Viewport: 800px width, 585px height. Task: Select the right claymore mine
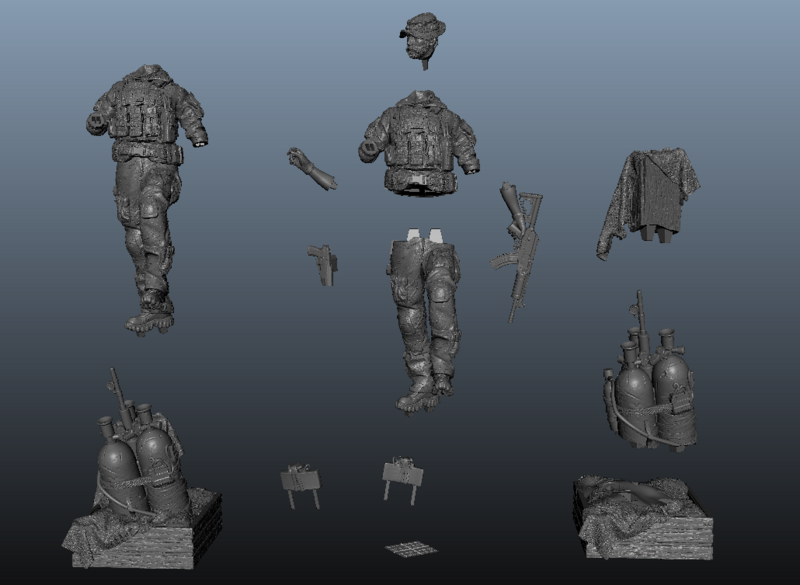[403, 480]
